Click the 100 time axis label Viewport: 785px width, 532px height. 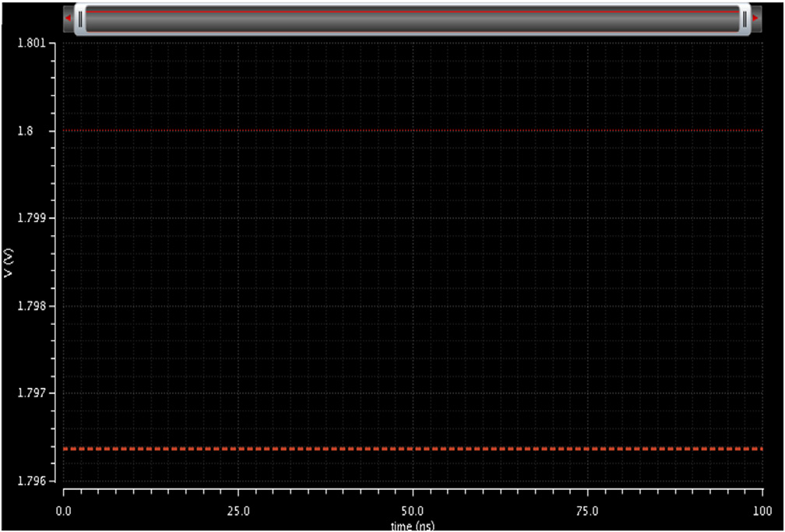point(762,512)
